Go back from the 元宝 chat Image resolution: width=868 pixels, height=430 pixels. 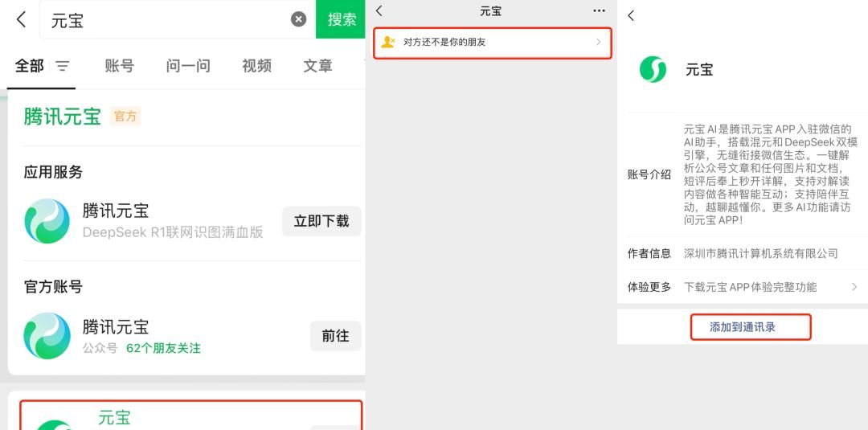pyautogui.click(x=379, y=10)
